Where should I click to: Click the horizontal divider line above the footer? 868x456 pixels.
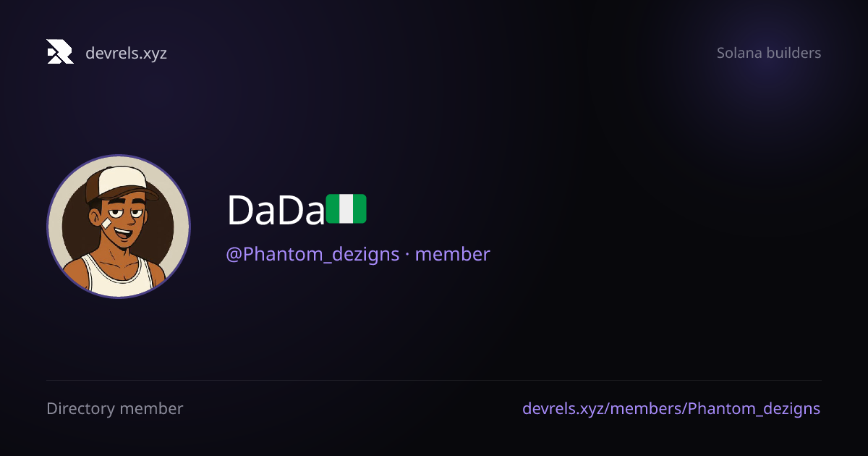(434, 381)
